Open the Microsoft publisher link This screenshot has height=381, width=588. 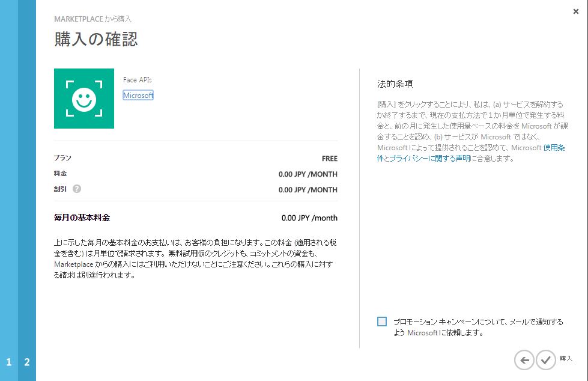(138, 96)
